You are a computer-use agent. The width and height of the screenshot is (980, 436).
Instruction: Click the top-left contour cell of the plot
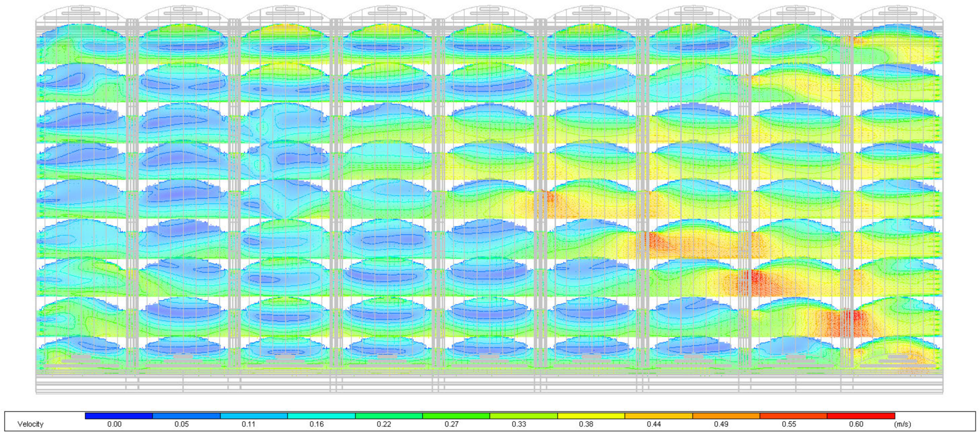pos(82,44)
